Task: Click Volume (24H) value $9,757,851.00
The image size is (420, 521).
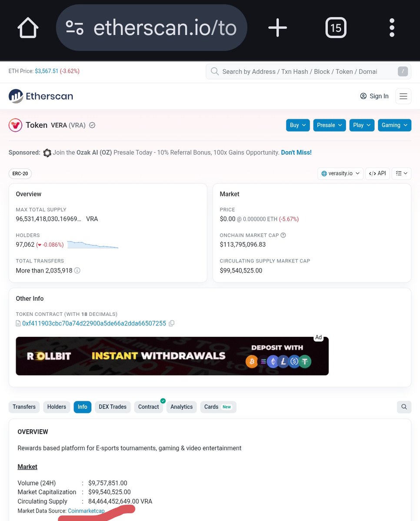Action: pyautogui.click(x=108, y=483)
